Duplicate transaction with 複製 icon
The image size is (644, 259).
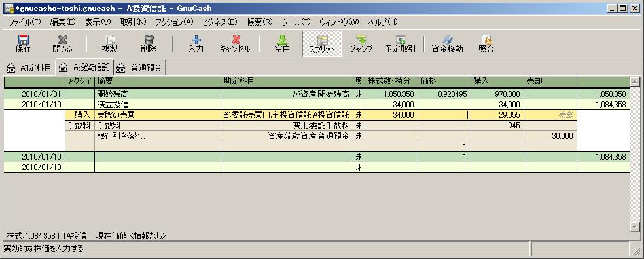coord(110,44)
